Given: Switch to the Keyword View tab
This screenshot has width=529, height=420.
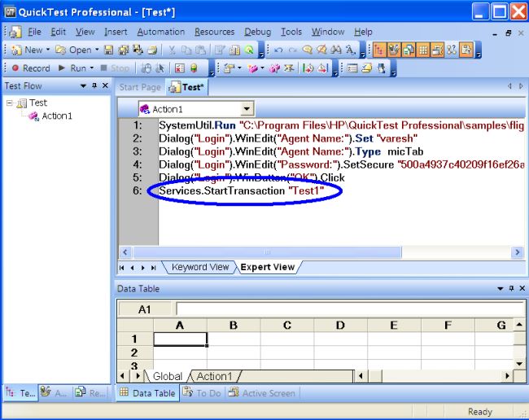Looking at the screenshot, I should (200, 267).
